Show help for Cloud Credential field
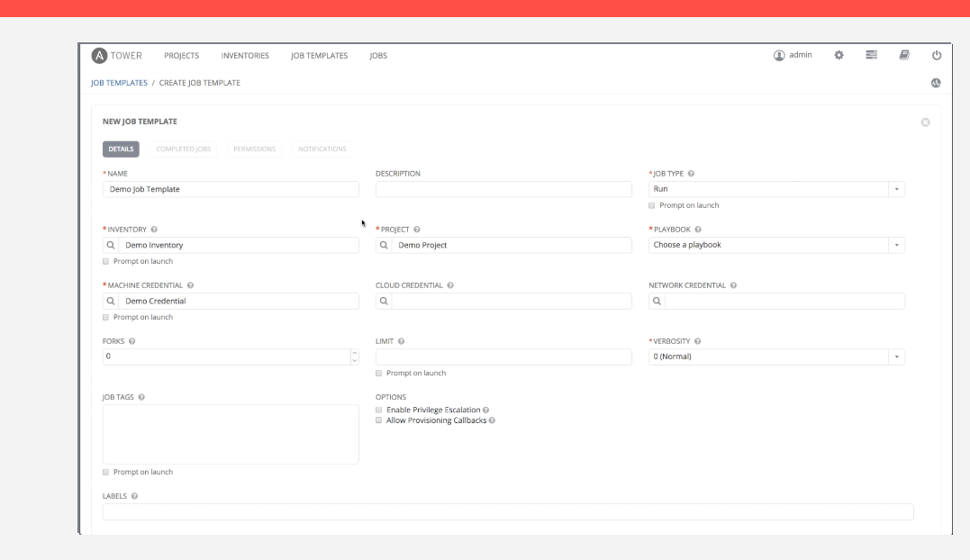The height and width of the screenshot is (560, 970). 450,285
